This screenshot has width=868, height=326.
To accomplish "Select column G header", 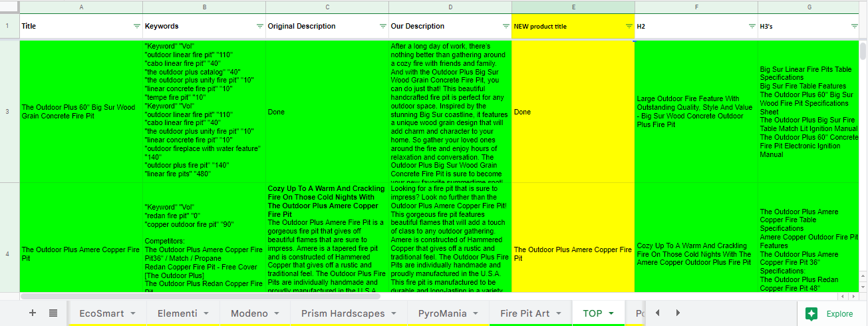I will click(x=809, y=7).
